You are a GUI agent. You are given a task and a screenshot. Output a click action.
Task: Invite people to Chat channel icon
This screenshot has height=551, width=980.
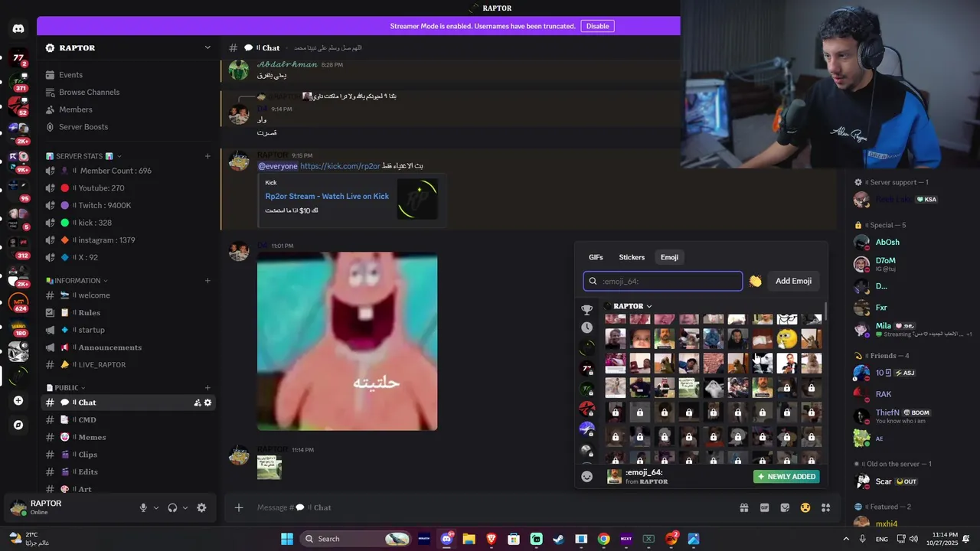point(198,403)
